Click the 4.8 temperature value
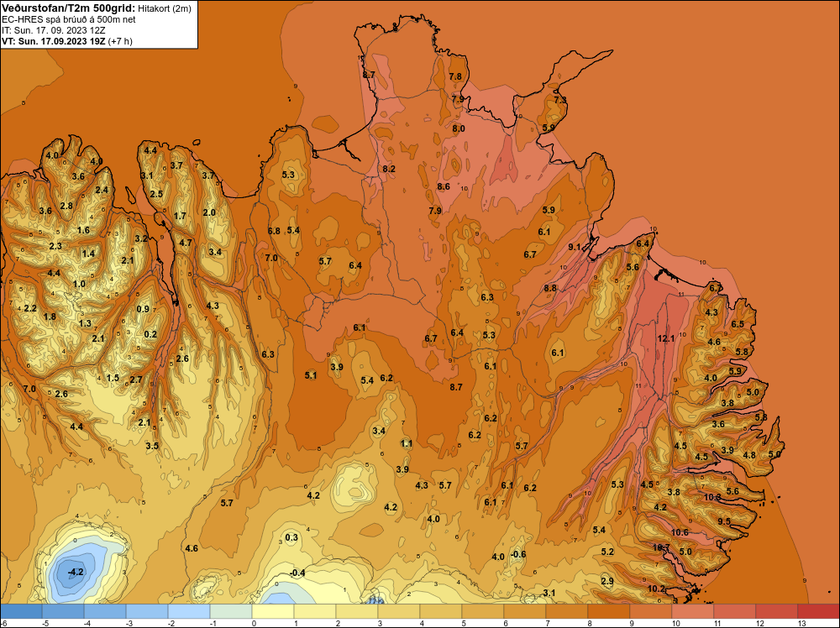This screenshot has width=840, height=628. pos(749,455)
